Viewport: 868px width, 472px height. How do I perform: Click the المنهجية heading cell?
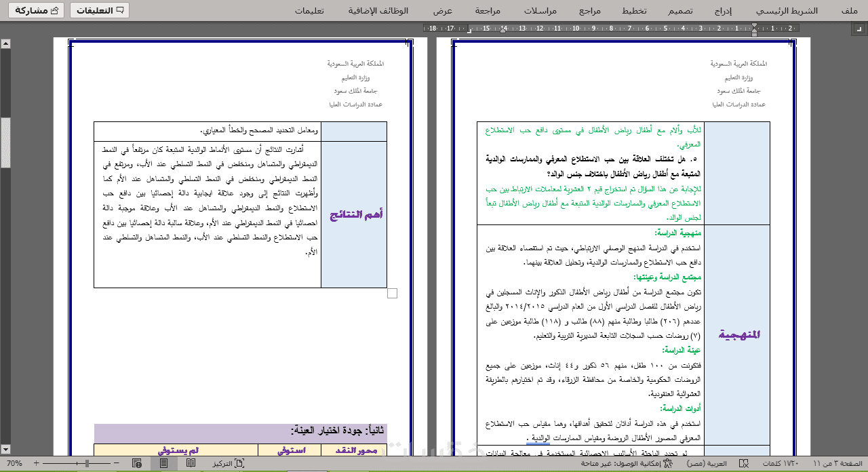coord(737,334)
